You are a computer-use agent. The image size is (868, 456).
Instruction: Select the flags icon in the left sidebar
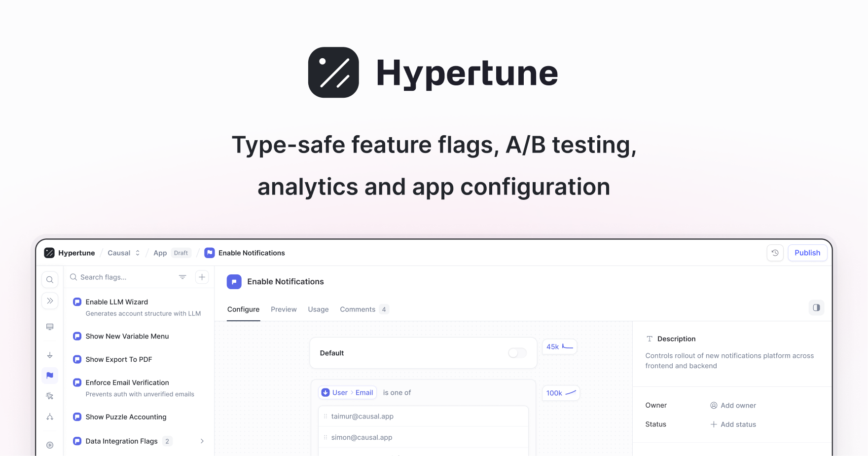click(50, 376)
